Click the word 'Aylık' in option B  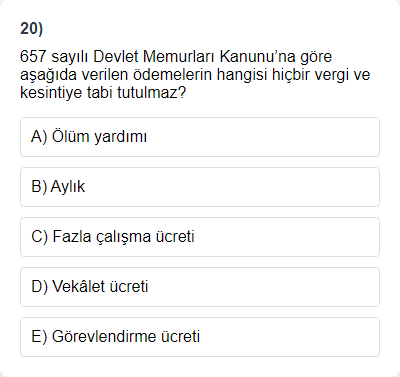point(68,187)
